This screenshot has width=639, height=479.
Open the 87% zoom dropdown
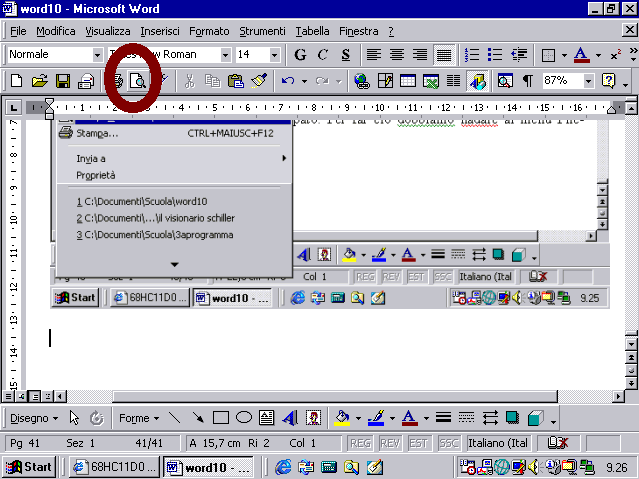tap(588, 81)
